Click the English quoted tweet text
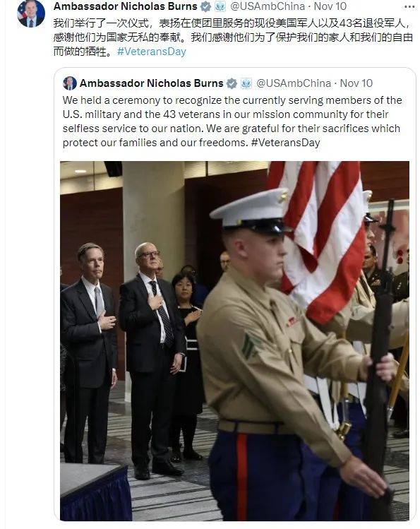This screenshot has width=420, height=529. 232,121
